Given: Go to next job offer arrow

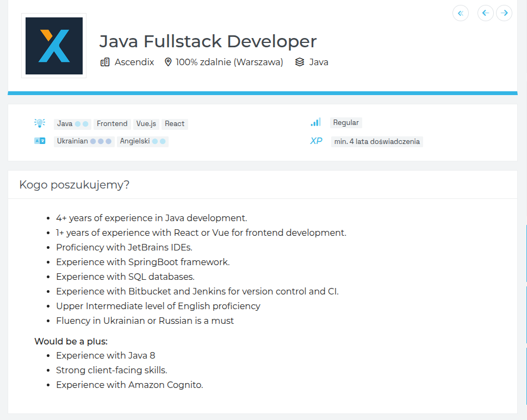Looking at the screenshot, I should pyautogui.click(x=504, y=13).
